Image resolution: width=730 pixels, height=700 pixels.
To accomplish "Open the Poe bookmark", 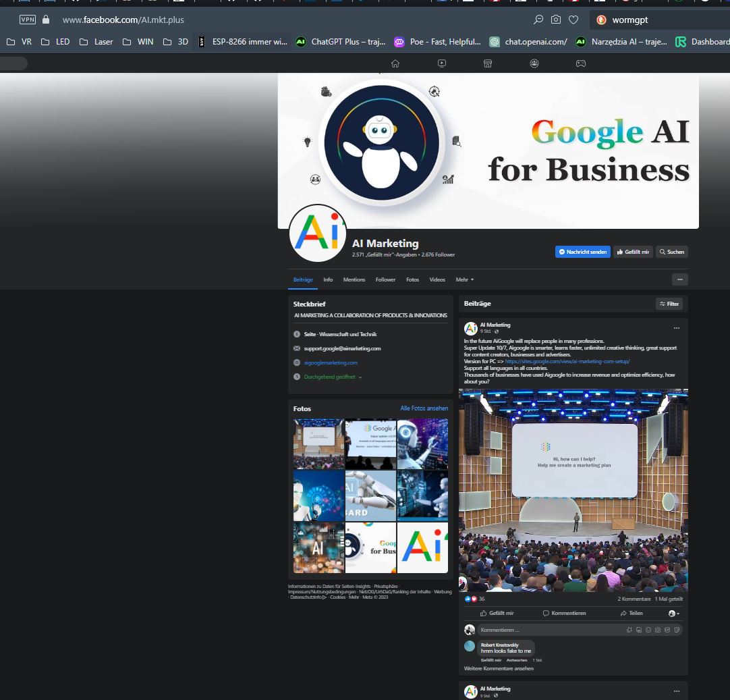I will (x=438, y=42).
